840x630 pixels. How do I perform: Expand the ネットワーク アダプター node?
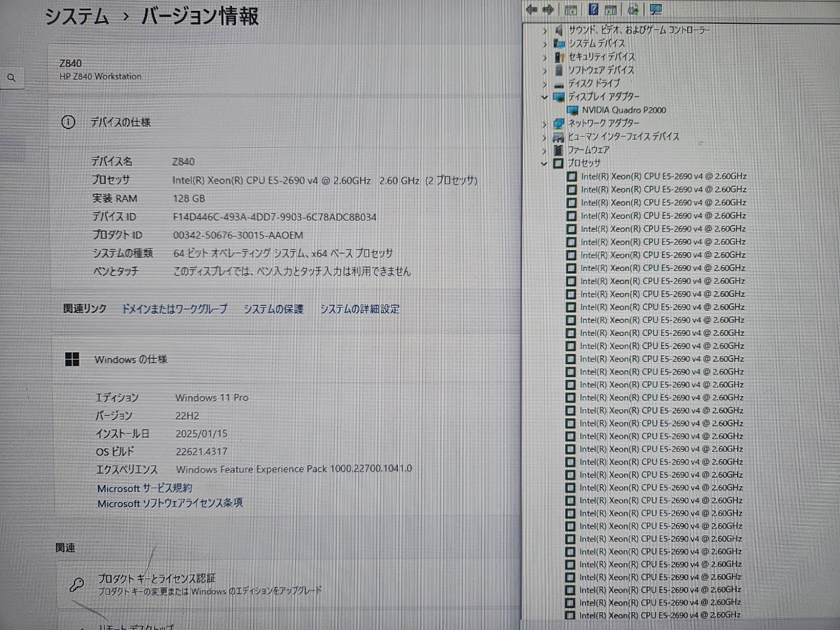click(x=544, y=124)
